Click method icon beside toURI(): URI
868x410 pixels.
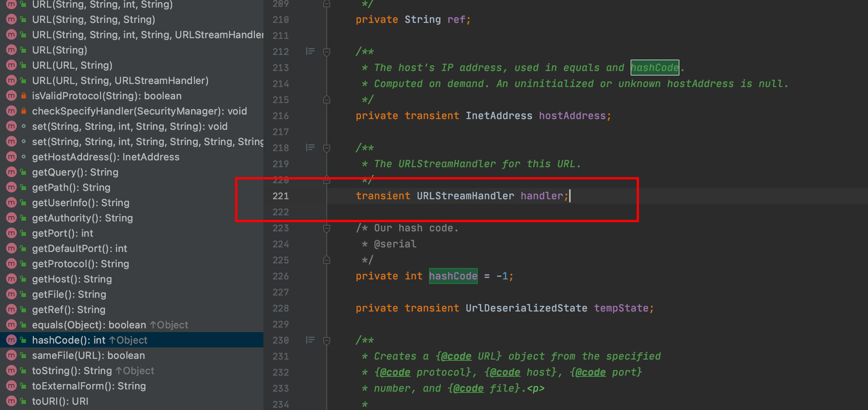click(x=11, y=401)
